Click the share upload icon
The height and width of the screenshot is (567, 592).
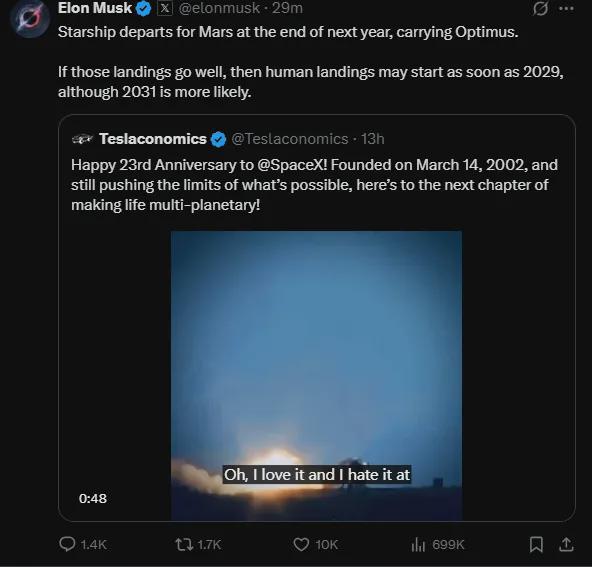pyautogui.click(x=566, y=544)
